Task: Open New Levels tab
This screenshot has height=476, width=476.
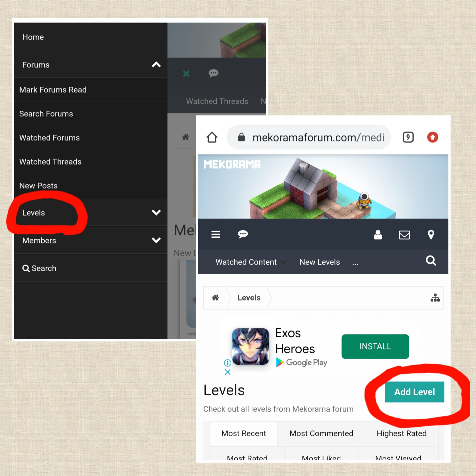Action: pos(320,262)
